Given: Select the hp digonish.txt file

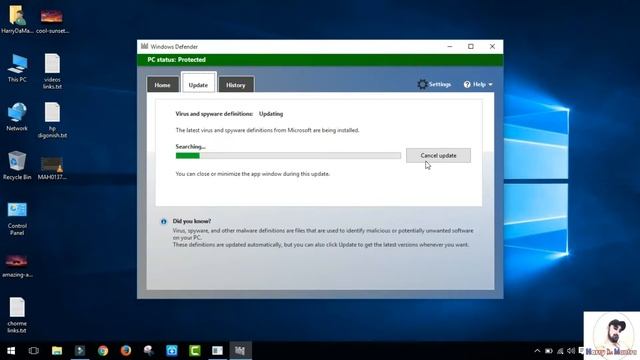Looking at the screenshot, I should (52, 120).
